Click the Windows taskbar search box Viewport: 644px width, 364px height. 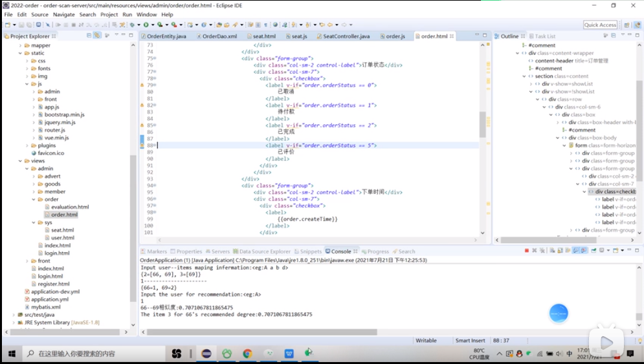click(94, 354)
